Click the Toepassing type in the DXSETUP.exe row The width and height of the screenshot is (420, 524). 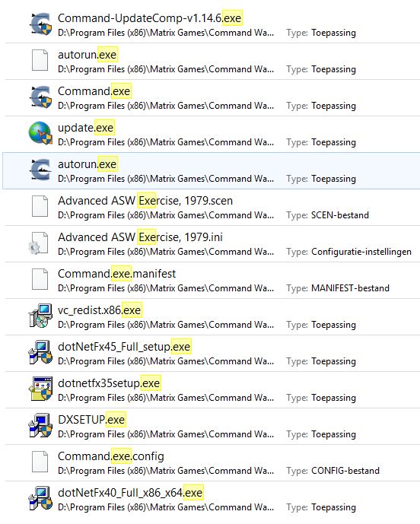(x=333, y=434)
